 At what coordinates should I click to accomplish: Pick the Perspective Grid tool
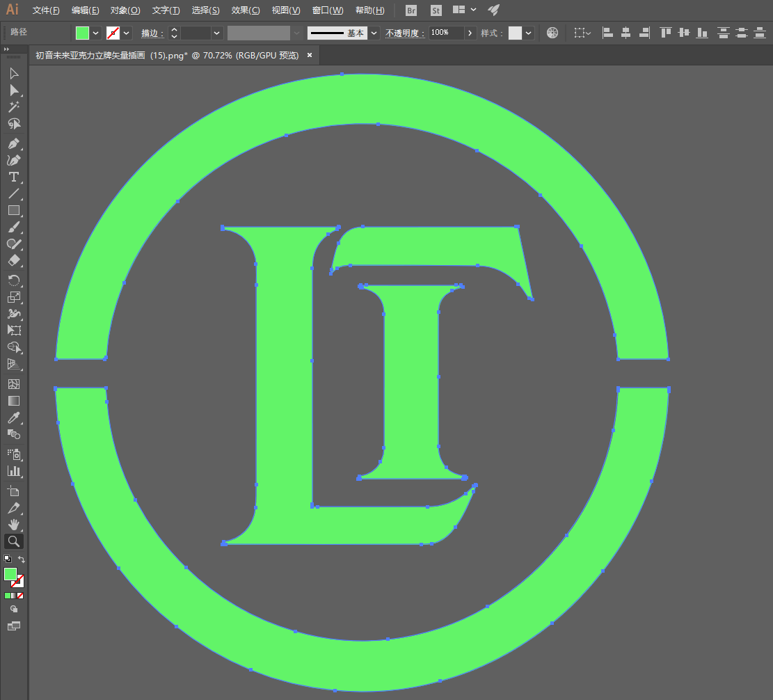coord(14,365)
